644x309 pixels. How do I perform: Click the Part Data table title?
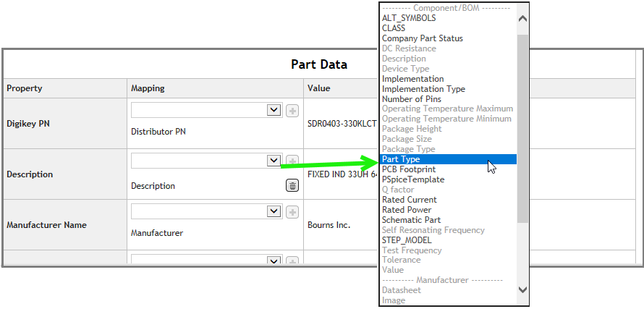click(319, 64)
